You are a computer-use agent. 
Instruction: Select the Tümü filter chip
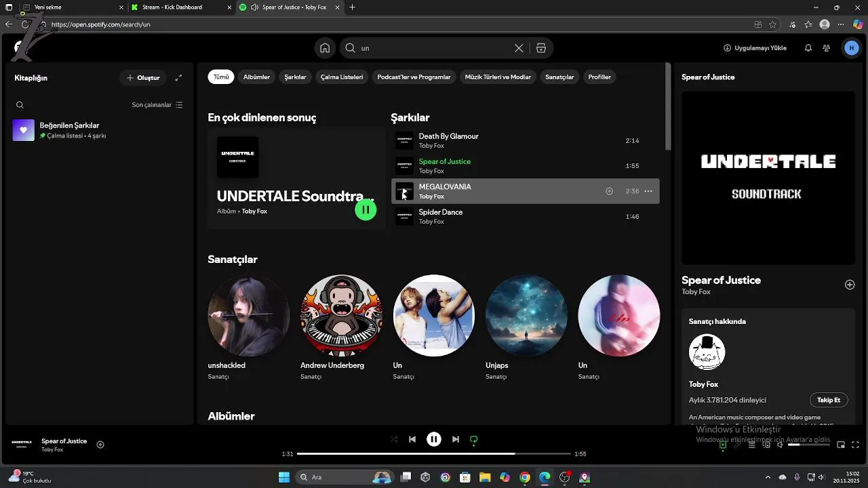pyautogui.click(x=221, y=77)
